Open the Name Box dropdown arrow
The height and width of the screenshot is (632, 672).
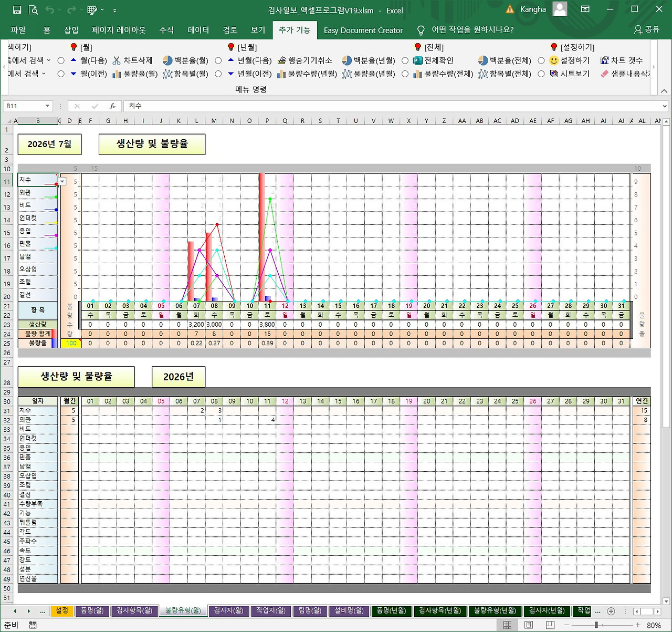tap(47, 106)
